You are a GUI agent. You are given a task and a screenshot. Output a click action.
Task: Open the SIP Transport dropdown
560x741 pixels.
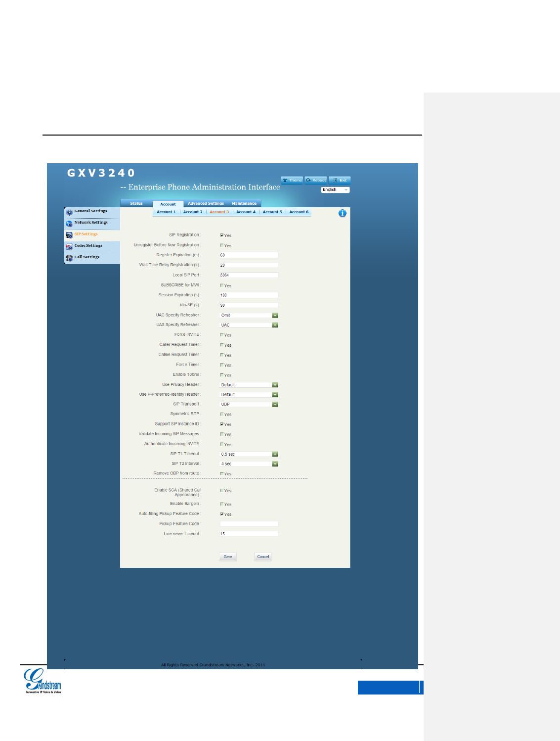coord(249,404)
